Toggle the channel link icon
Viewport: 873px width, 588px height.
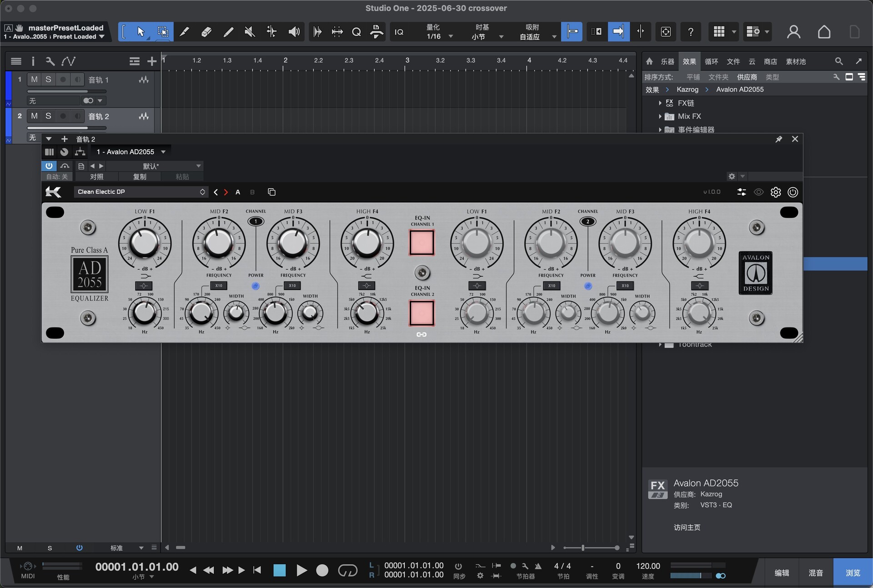421,335
